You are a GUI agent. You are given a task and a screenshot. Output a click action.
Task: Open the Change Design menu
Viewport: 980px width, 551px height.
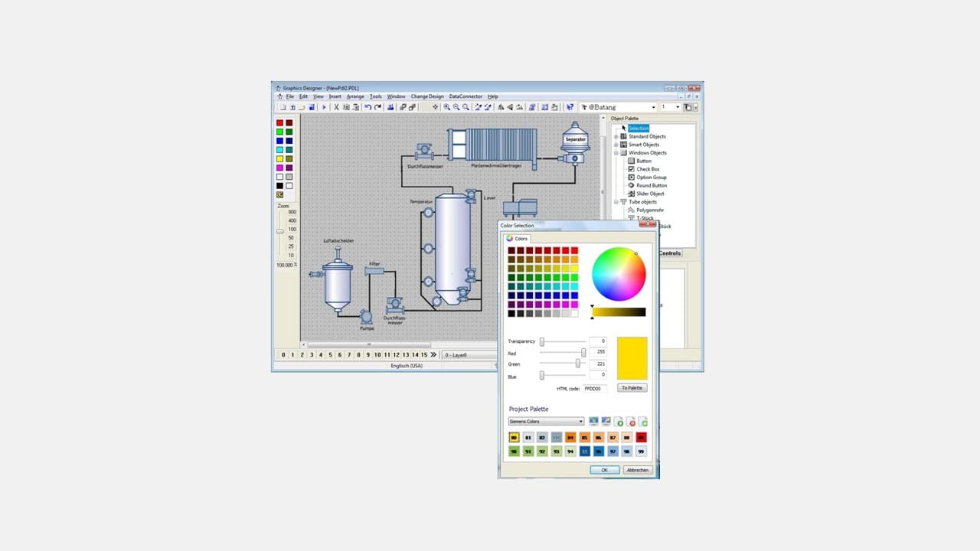[x=428, y=96]
